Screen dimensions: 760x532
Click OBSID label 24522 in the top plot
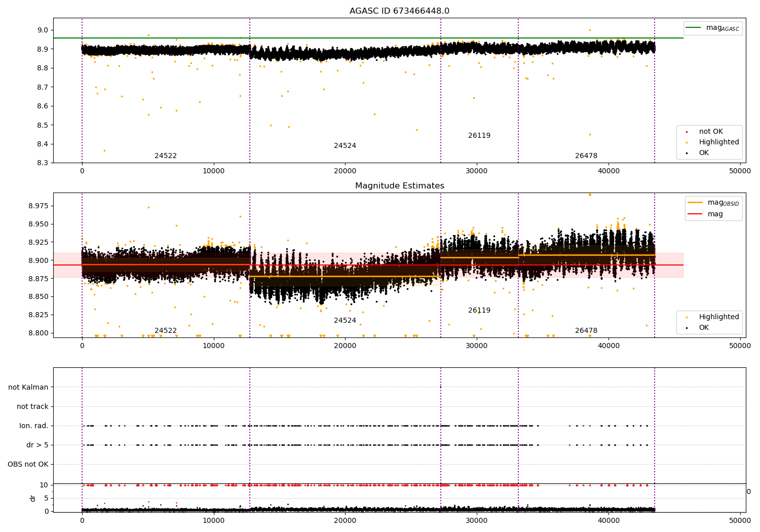pos(166,156)
